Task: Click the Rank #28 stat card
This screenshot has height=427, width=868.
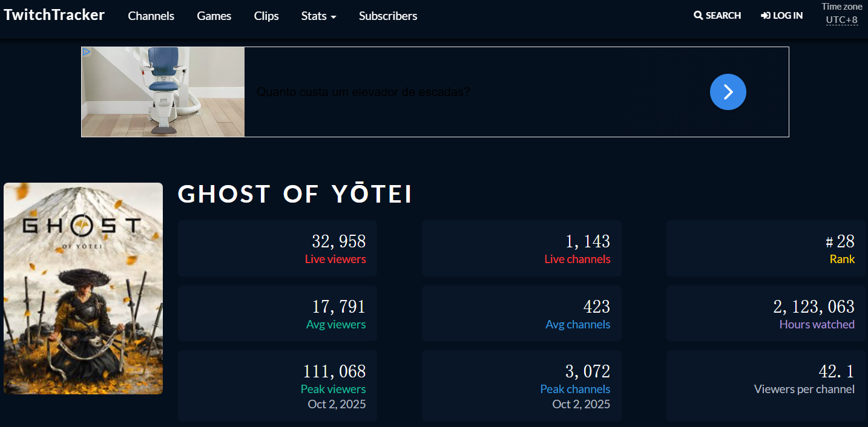Action: [766, 249]
